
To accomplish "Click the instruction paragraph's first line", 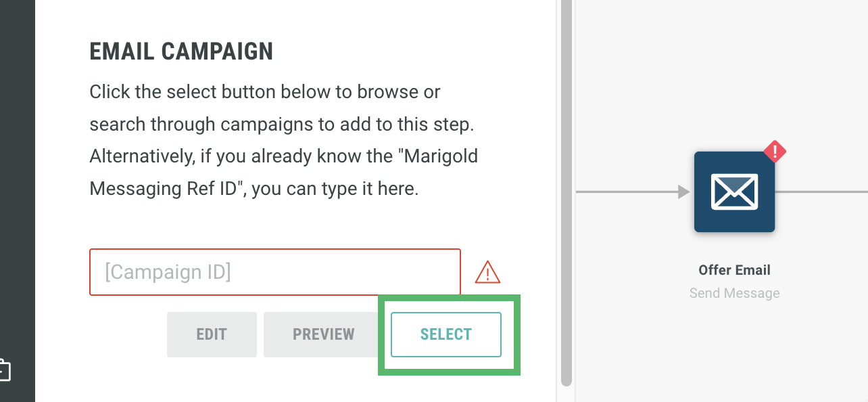I will [x=265, y=91].
